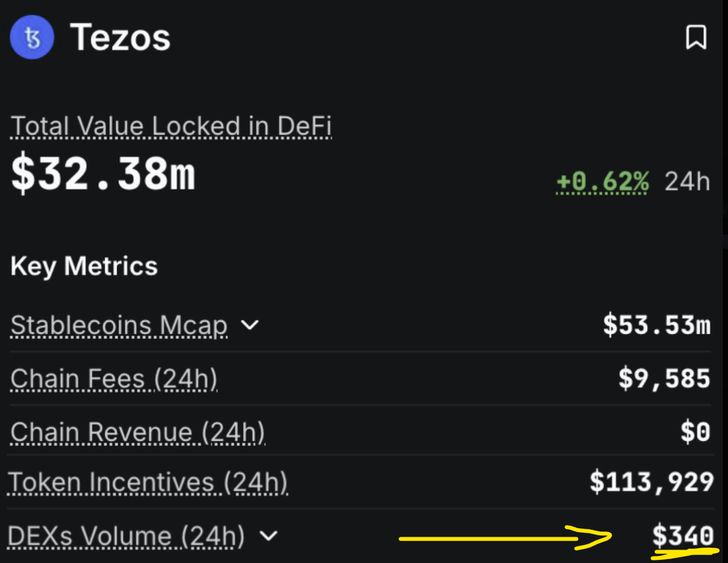Click the Tezos logo icon
The image size is (728, 563).
click(x=32, y=38)
